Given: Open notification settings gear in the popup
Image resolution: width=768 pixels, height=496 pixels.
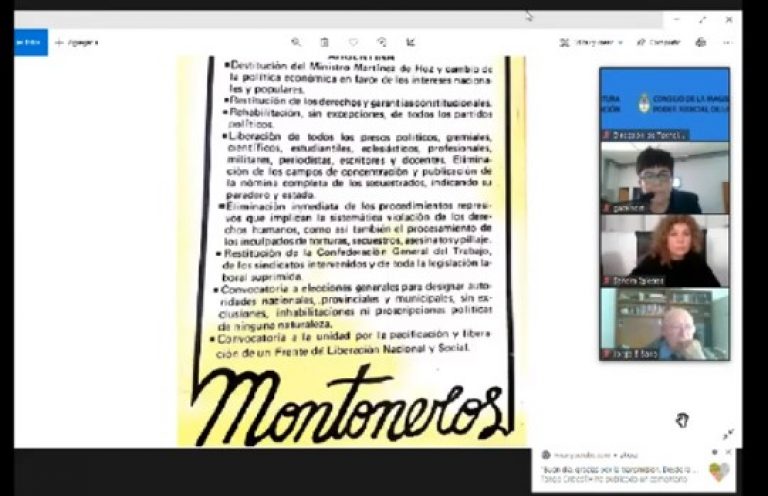Looking at the screenshot, I should click(x=715, y=452).
